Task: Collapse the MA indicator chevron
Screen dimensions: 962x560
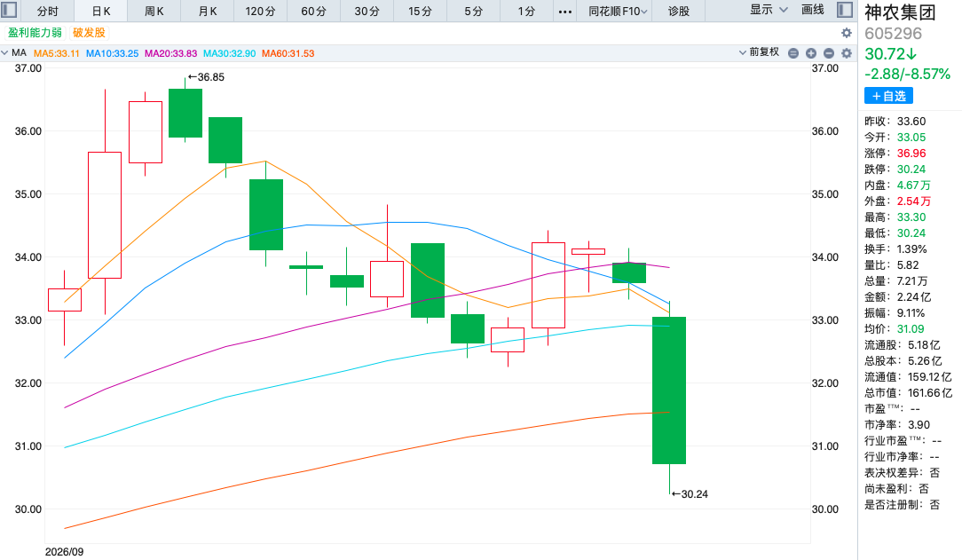Action: pyautogui.click(x=5, y=52)
